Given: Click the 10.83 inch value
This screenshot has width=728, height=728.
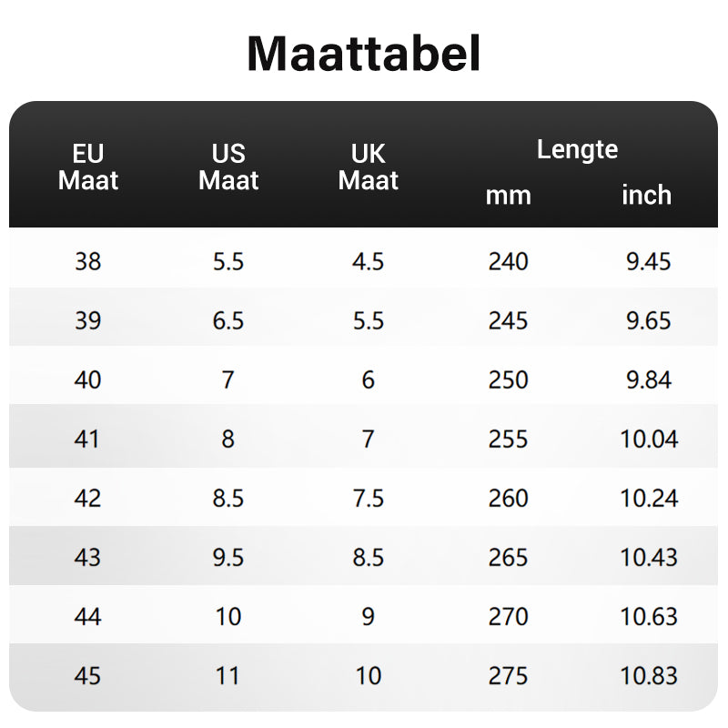Looking at the screenshot, I should tap(649, 676).
